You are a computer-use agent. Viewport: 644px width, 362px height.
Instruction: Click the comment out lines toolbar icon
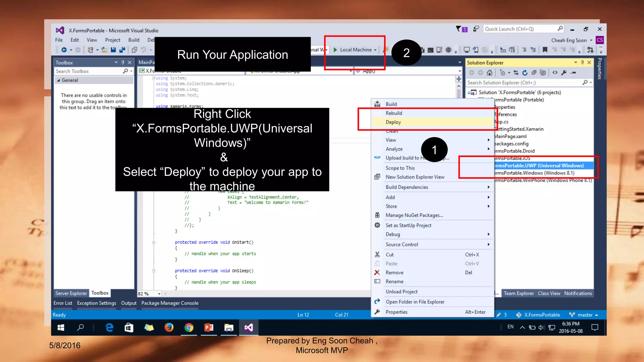pyautogui.click(x=524, y=50)
